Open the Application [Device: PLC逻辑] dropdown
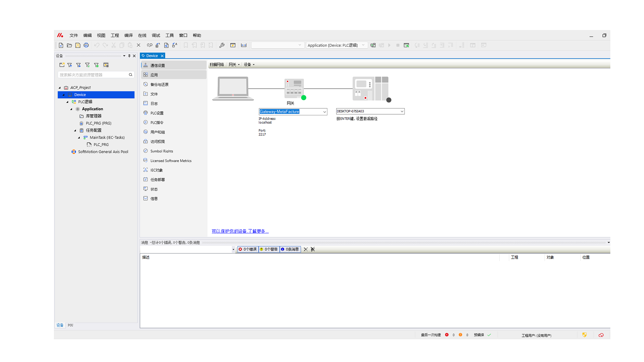 coord(363,45)
